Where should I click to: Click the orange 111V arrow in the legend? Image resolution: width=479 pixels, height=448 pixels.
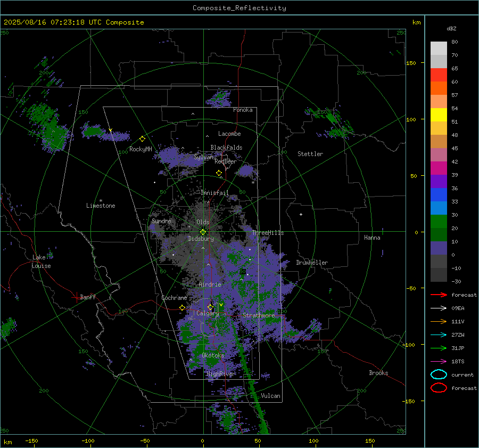(439, 321)
